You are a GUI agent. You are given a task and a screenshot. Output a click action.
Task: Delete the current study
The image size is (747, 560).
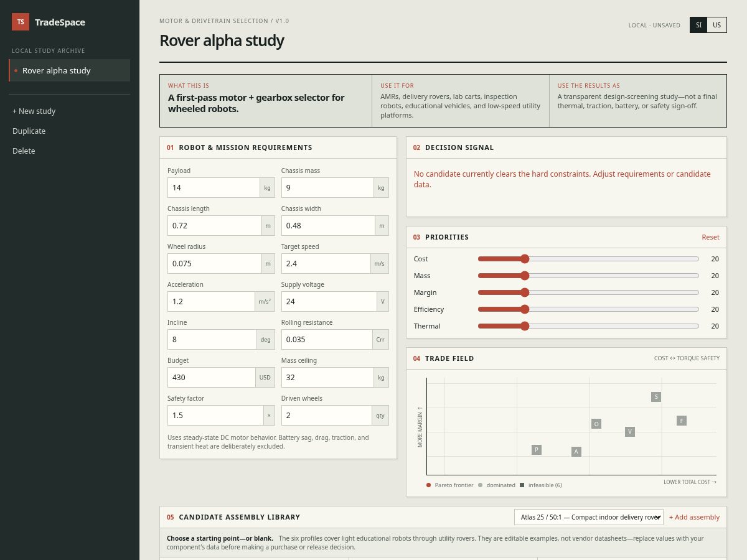coord(24,151)
